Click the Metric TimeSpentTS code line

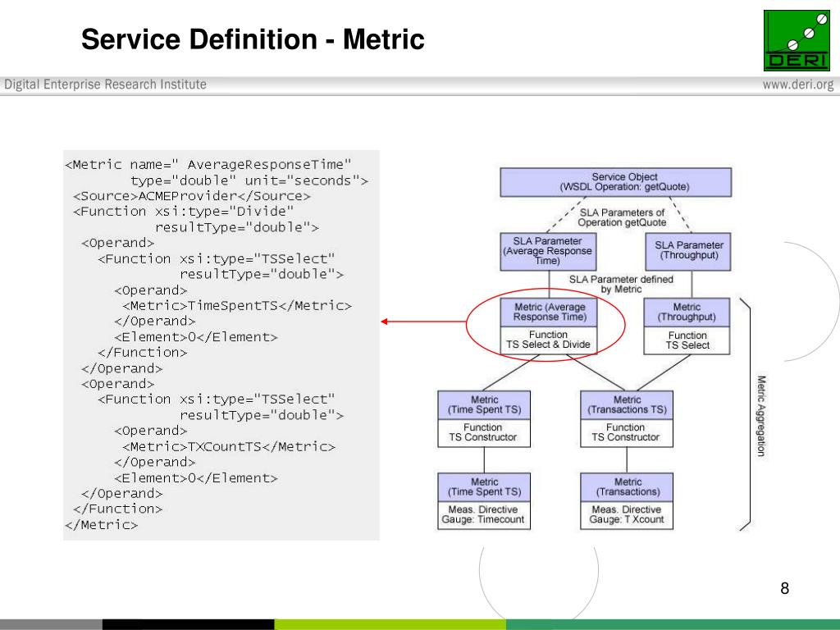pyautogui.click(x=237, y=306)
